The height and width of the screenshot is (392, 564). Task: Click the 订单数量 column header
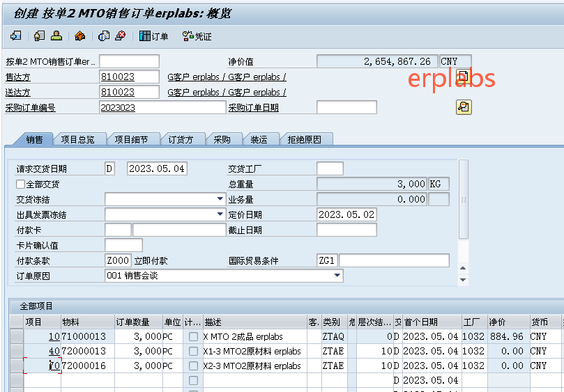click(x=139, y=322)
